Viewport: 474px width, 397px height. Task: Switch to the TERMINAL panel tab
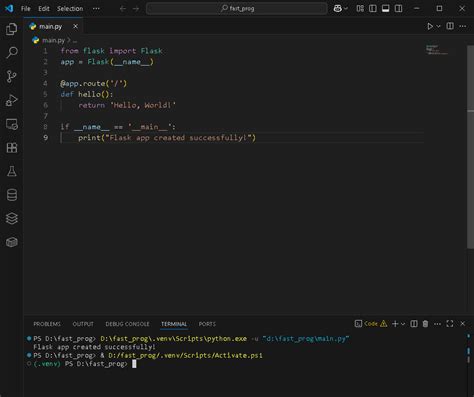click(x=174, y=324)
